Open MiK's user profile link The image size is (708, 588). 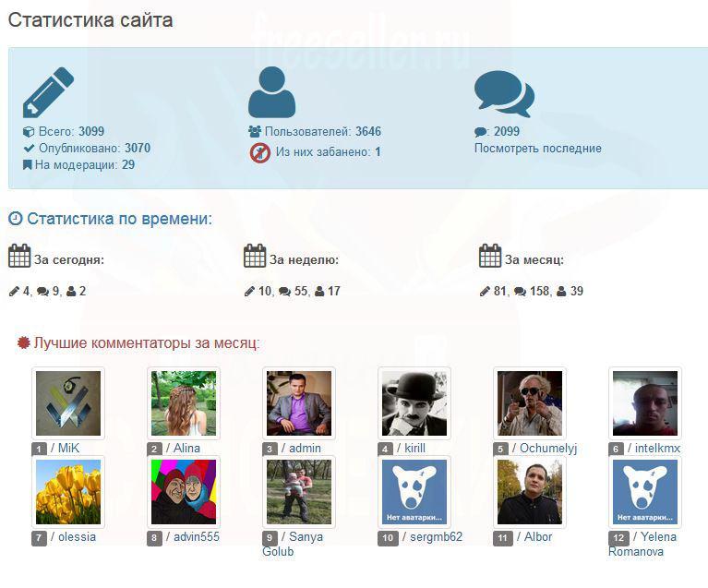(x=68, y=448)
